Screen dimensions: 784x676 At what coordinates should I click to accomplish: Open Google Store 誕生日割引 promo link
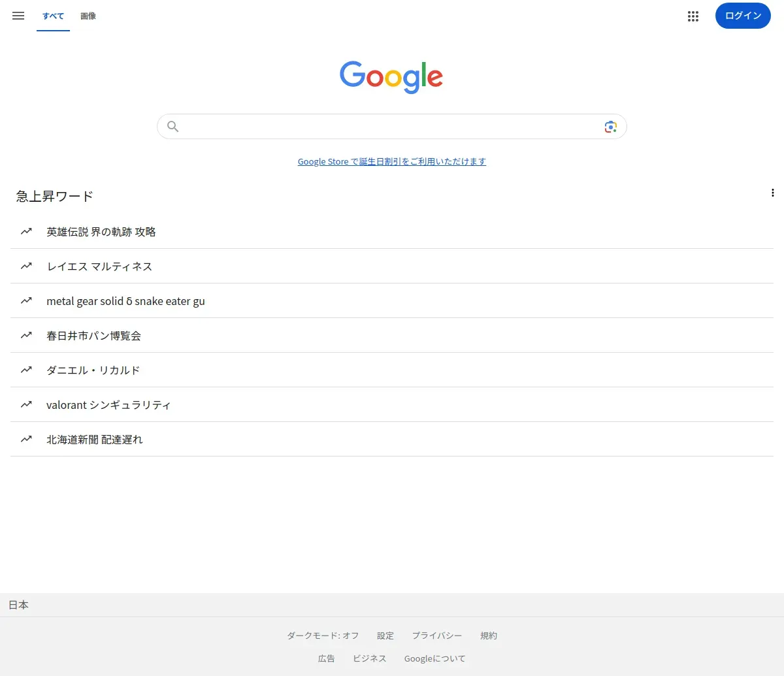392,161
